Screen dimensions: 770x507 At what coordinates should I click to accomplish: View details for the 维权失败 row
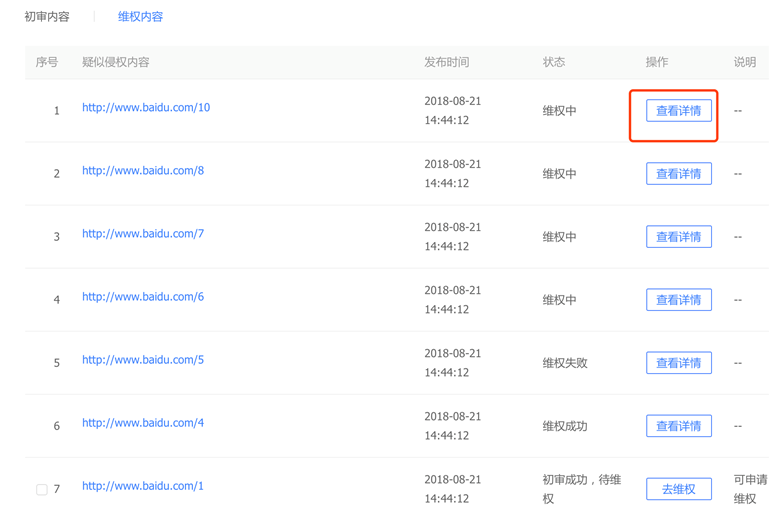point(678,363)
